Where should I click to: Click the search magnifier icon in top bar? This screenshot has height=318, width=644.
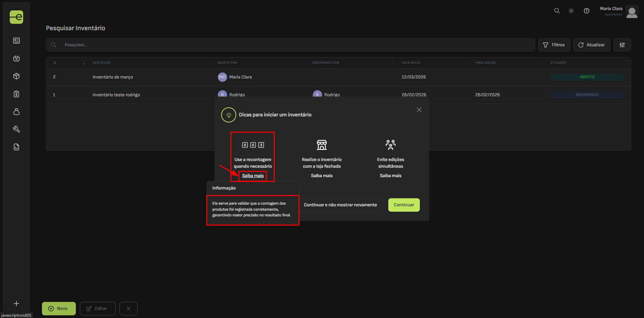coord(557,11)
